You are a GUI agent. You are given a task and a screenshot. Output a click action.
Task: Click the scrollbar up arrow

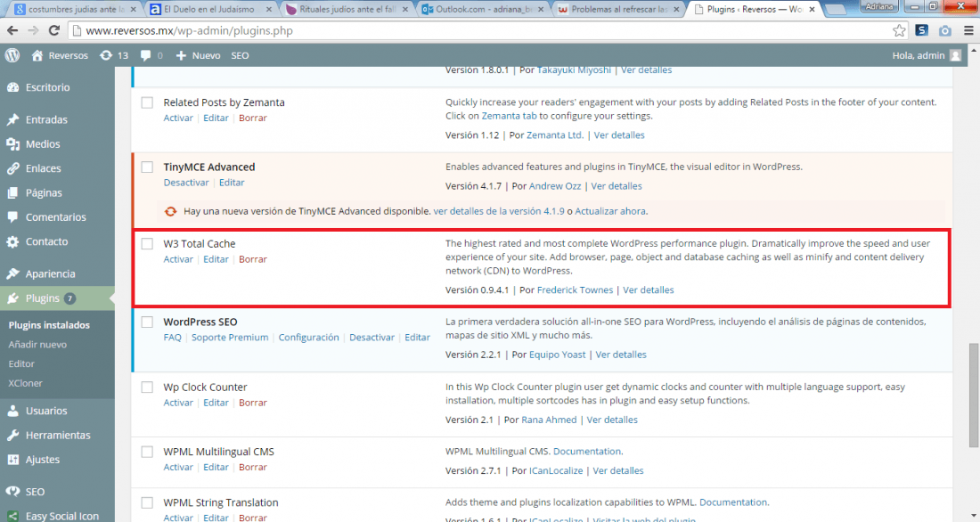[x=973, y=49]
